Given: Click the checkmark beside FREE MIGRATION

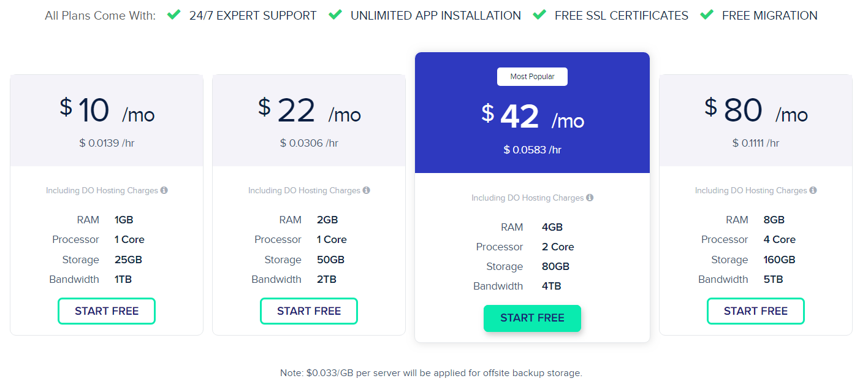Looking at the screenshot, I should click(x=707, y=13).
